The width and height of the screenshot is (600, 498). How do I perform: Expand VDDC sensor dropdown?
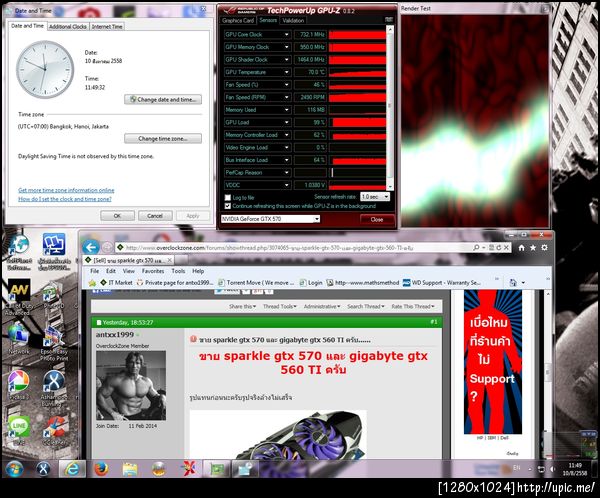pos(286,185)
